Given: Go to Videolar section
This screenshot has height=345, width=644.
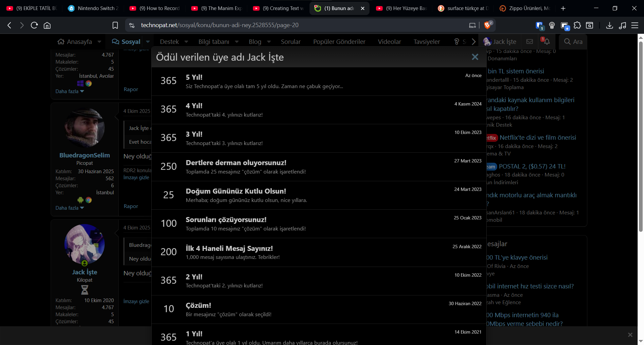Looking at the screenshot, I should click(x=389, y=42).
